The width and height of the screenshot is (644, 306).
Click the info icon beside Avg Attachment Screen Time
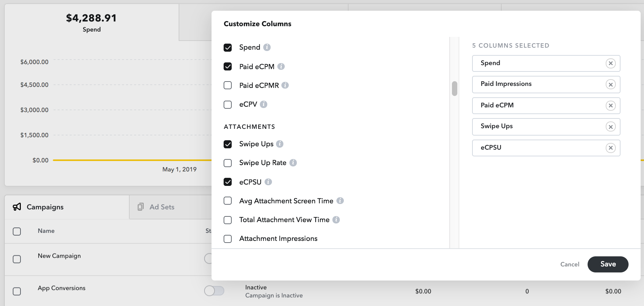(340, 201)
